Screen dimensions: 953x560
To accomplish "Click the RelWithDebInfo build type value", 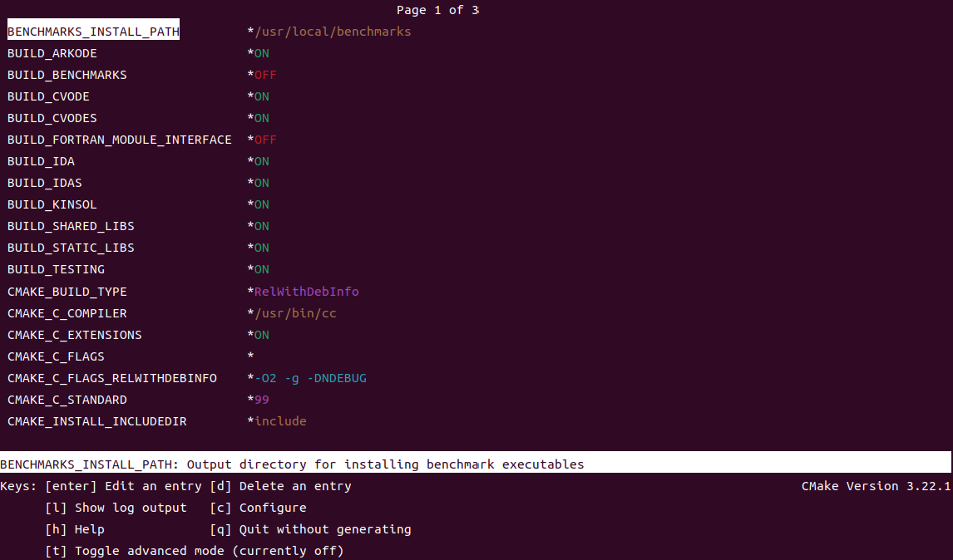I will coord(306,292).
